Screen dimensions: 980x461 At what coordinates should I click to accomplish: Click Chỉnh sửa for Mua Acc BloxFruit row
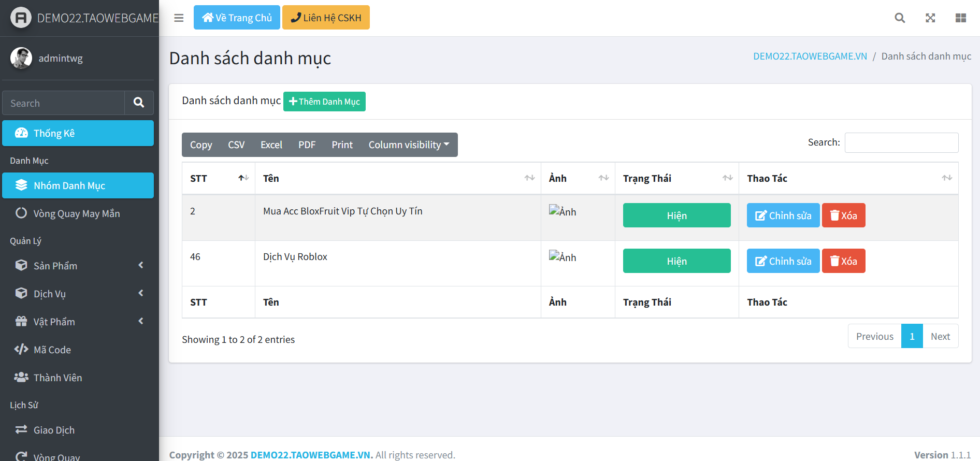[783, 215]
